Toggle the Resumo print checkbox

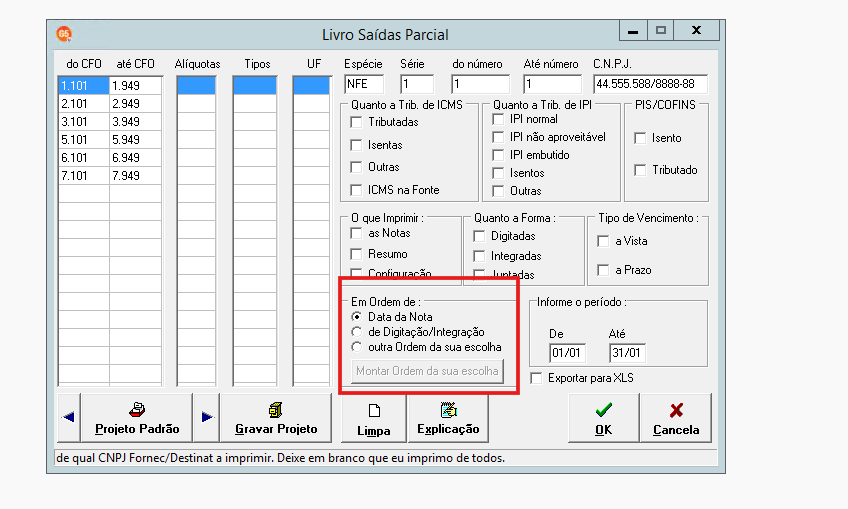point(356,254)
